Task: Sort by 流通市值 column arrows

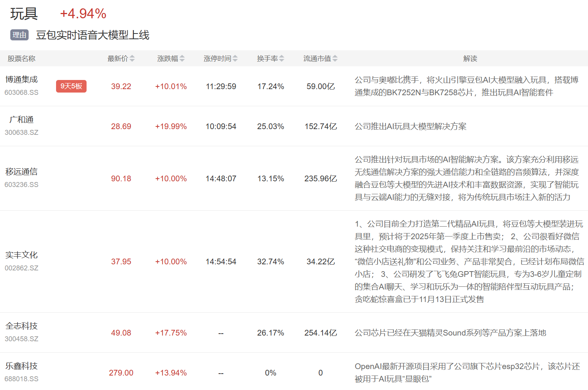Action: point(335,58)
